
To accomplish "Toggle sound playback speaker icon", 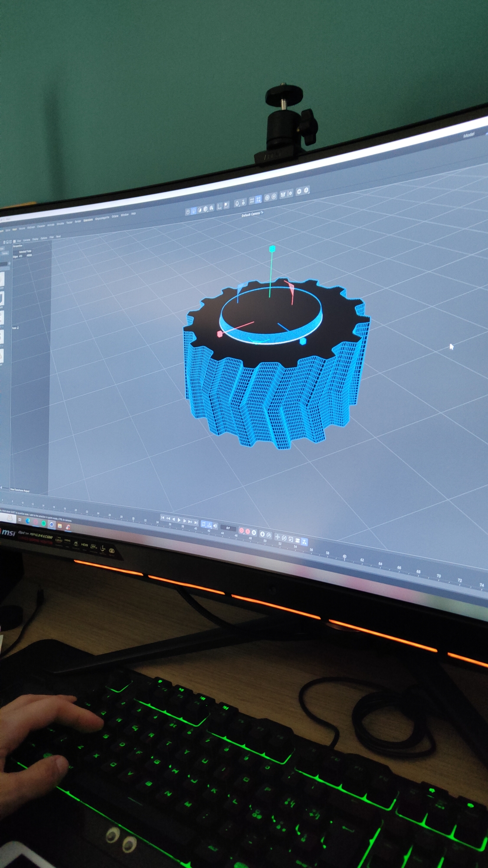I will coord(215,526).
